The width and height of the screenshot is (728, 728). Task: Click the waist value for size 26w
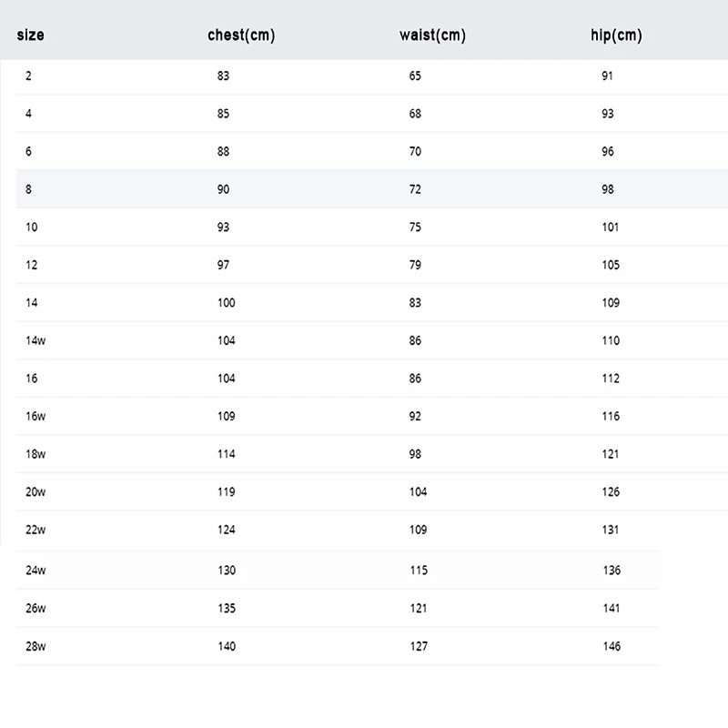418,608
